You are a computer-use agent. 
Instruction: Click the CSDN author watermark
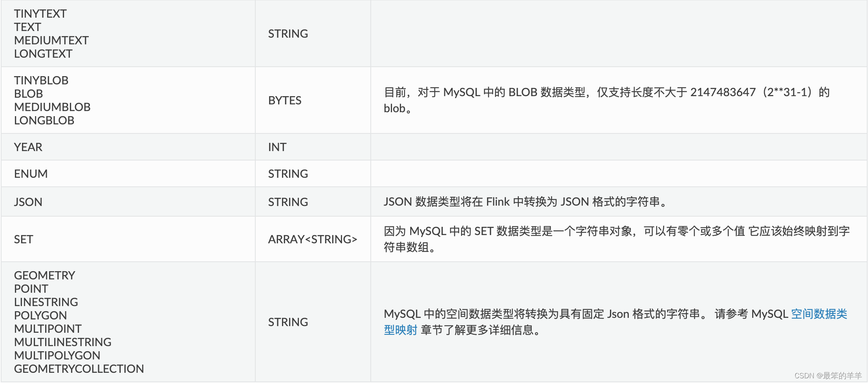tap(828, 376)
